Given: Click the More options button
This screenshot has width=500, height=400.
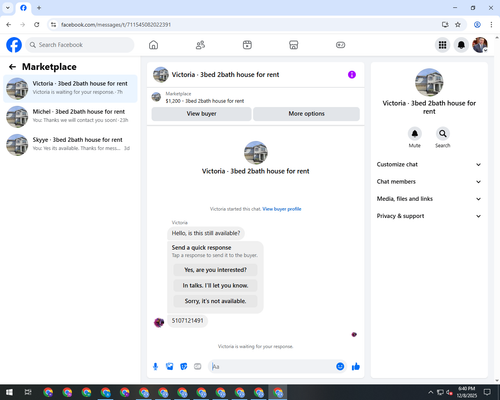Looking at the screenshot, I should 306,114.
